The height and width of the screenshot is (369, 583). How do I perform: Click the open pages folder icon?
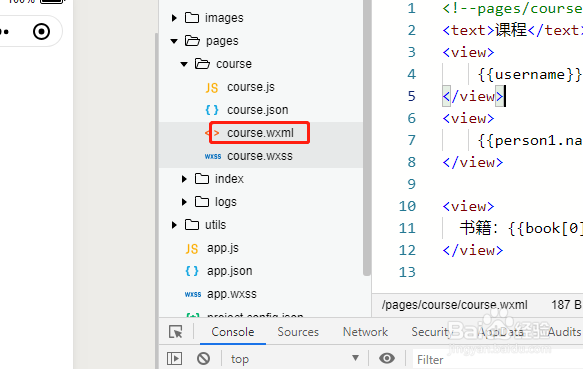tap(192, 41)
